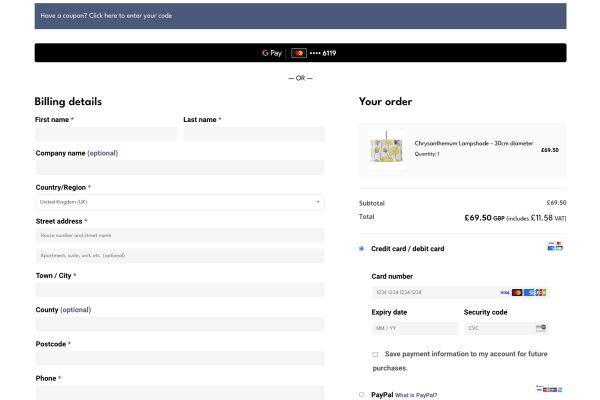Click the Mastercard icon in Google Pay button

tap(299, 53)
